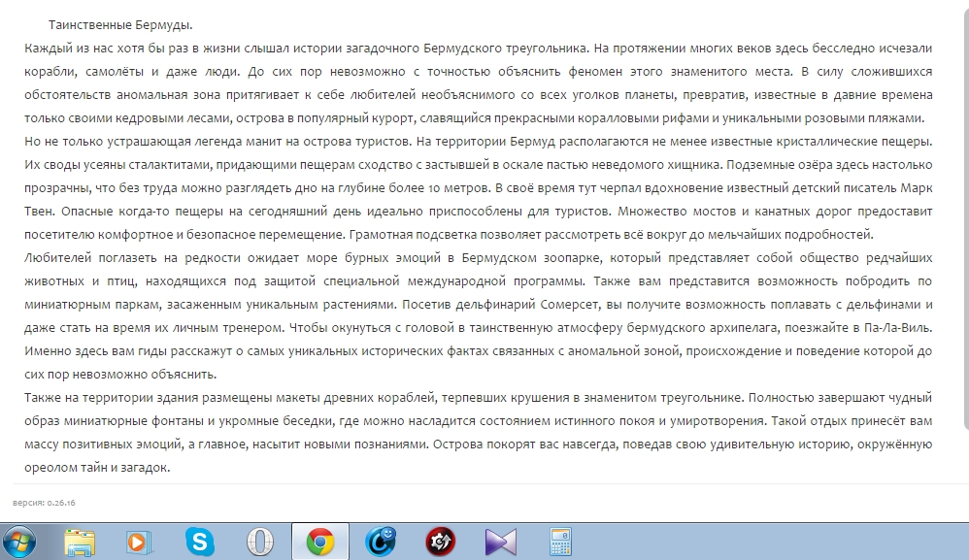Open Windows Explorer from the taskbar
The image size is (969, 560).
[80, 543]
